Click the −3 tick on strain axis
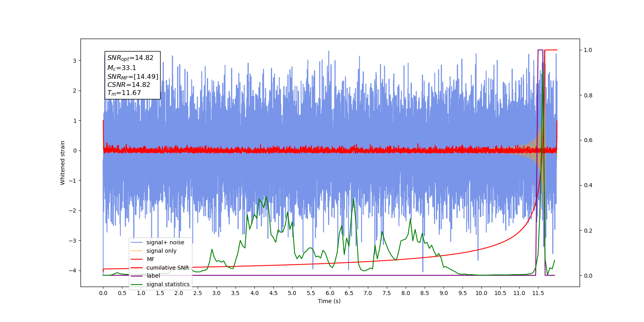This screenshot has height=322, width=644. (72, 241)
